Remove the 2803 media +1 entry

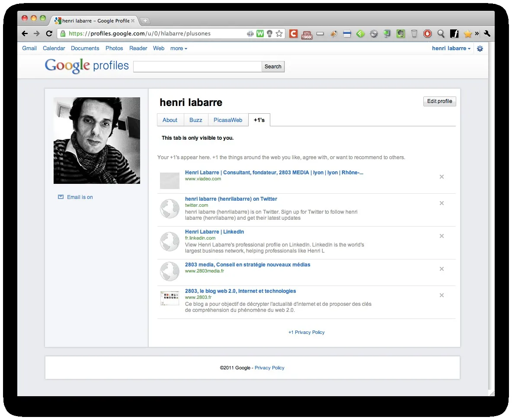coord(442,269)
